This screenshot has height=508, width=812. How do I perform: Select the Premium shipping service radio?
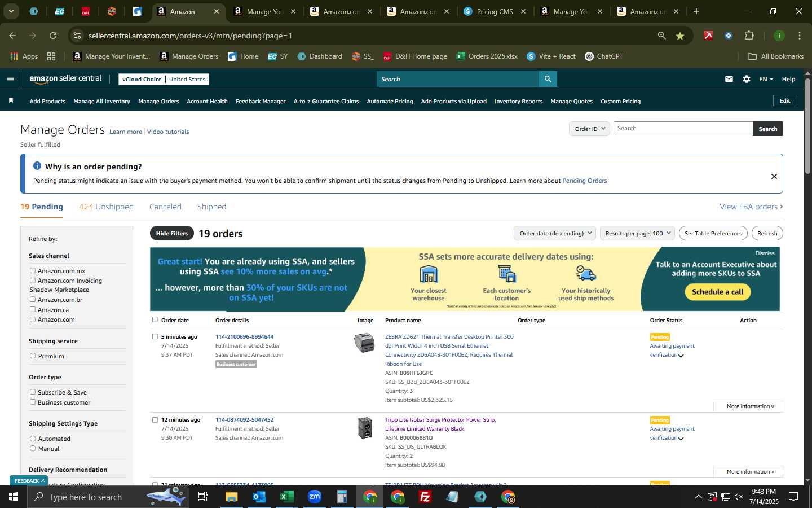33,356
